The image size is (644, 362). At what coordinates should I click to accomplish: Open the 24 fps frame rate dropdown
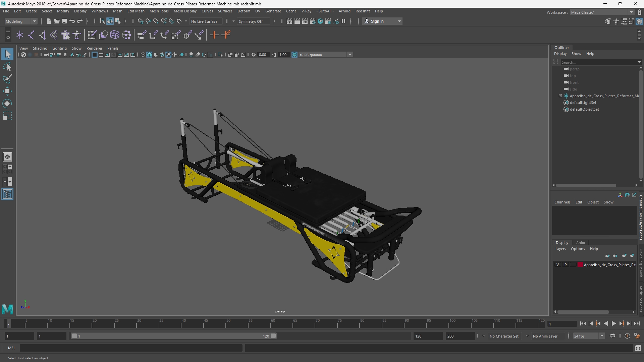[x=589, y=336]
